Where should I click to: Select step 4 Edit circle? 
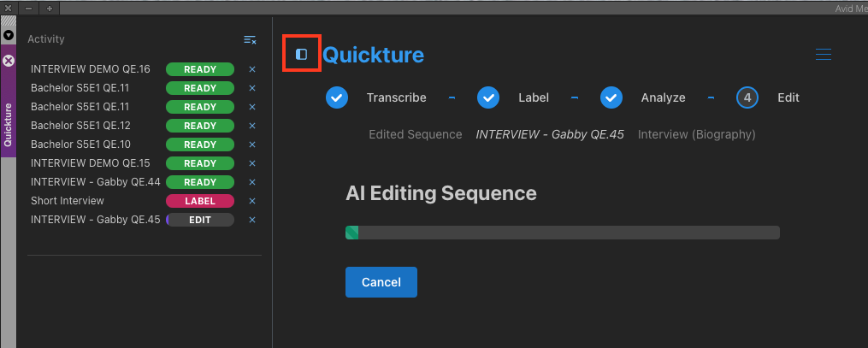point(747,98)
